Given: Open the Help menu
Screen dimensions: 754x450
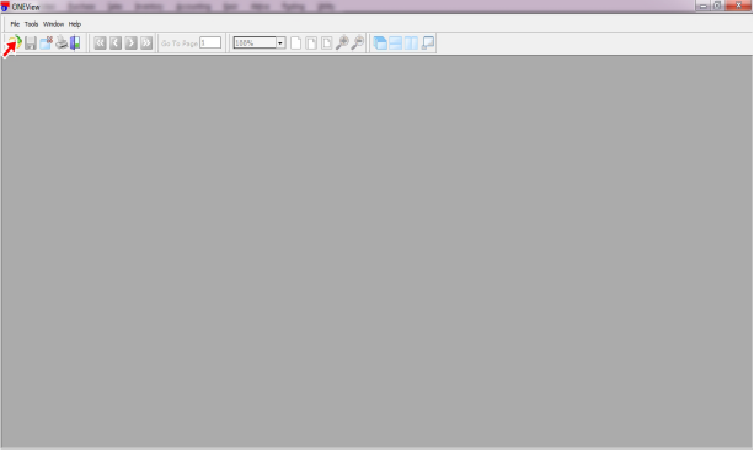Looking at the screenshot, I should (75, 24).
